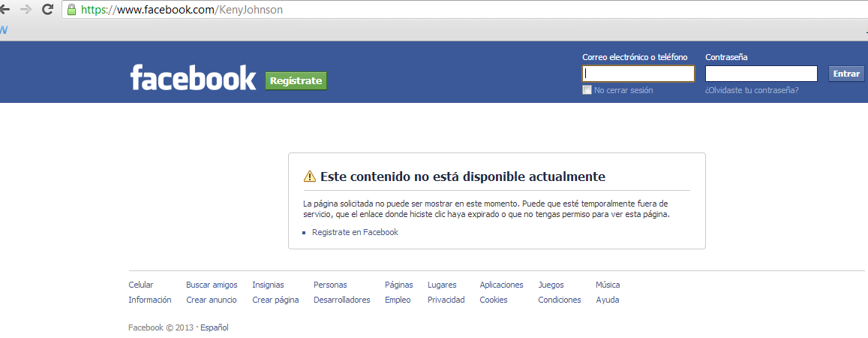Click the browser forward arrow
The image size is (868, 338).
26,10
